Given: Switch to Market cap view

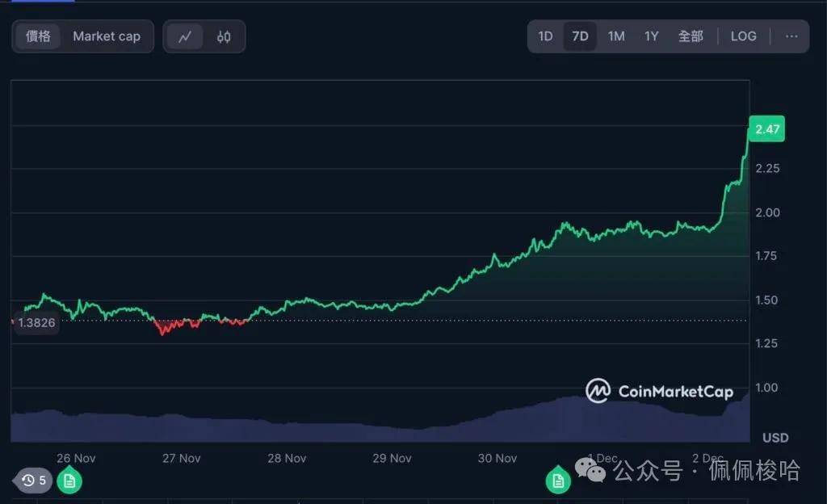Looking at the screenshot, I should pos(107,36).
